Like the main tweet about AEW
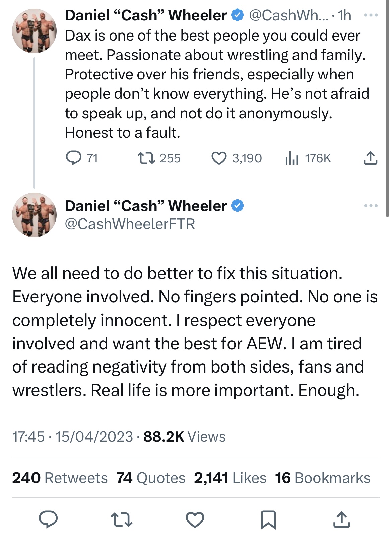392x540 pixels. pos(195,519)
